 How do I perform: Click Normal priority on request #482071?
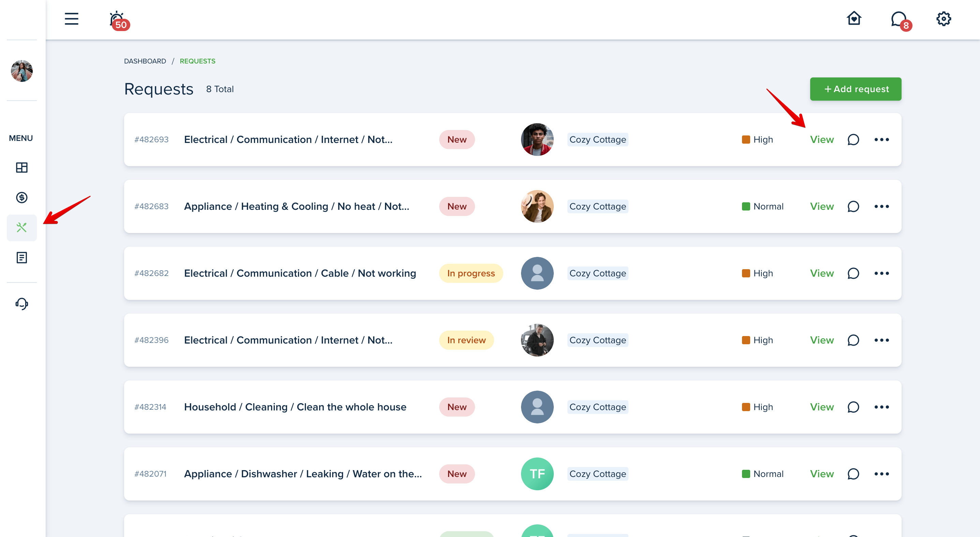click(763, 474)
